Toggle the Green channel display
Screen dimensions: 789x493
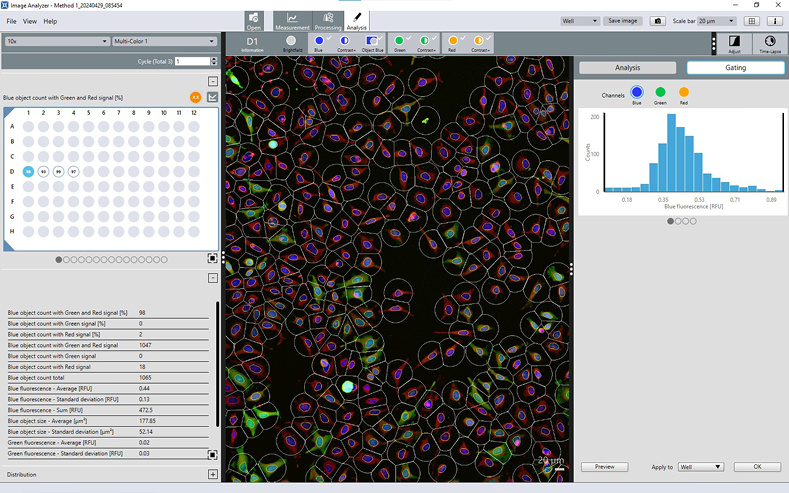click(x=399, y=42)
